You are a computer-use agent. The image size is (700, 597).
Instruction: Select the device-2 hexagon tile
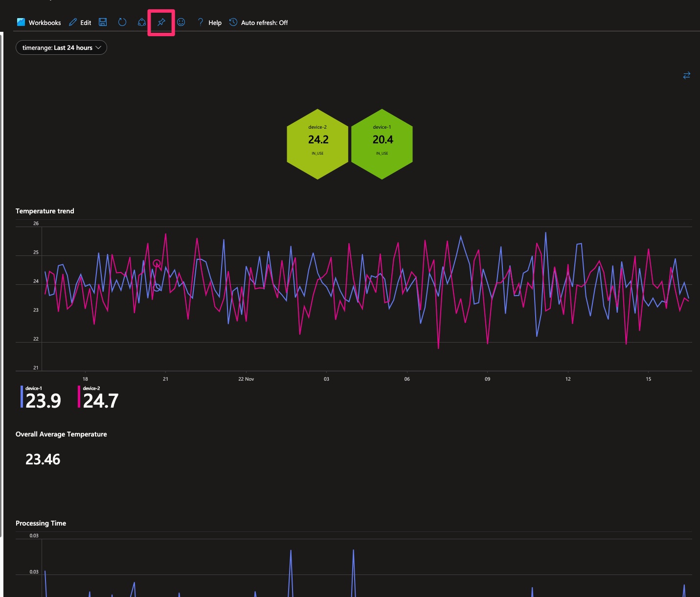(x=317, y=144)
